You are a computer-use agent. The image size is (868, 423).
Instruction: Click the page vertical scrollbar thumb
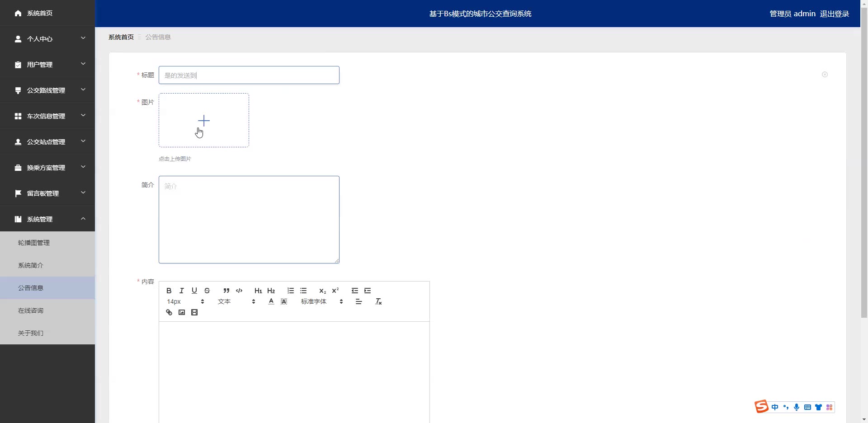click(x=864, y=162)
